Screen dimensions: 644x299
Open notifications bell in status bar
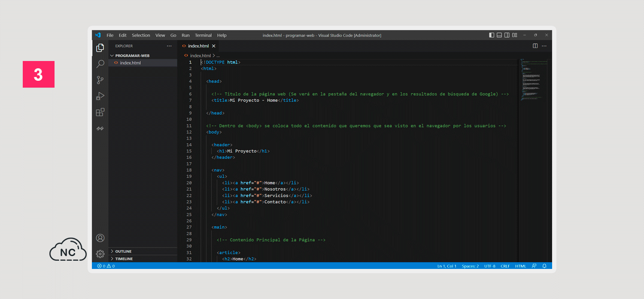pos(544,266)
